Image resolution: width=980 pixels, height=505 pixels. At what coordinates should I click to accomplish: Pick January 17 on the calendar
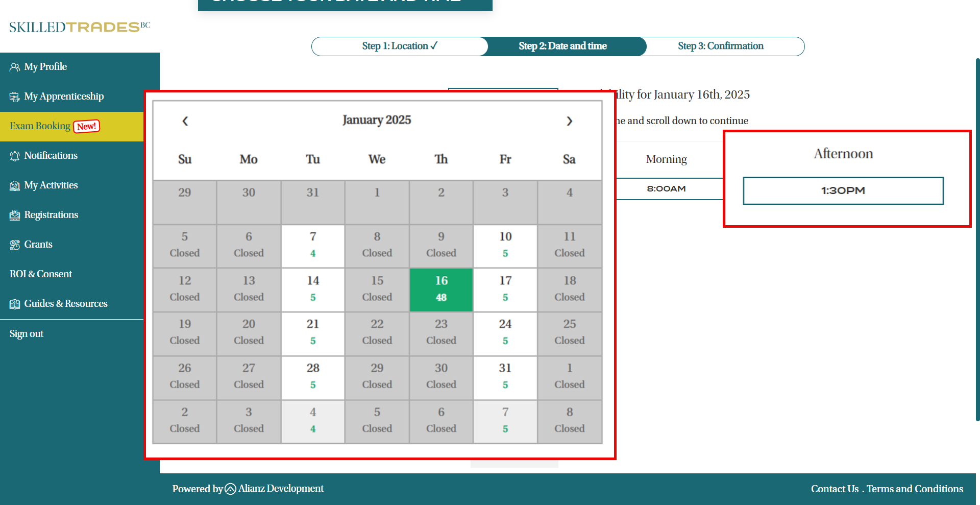(x=505, y=289)
